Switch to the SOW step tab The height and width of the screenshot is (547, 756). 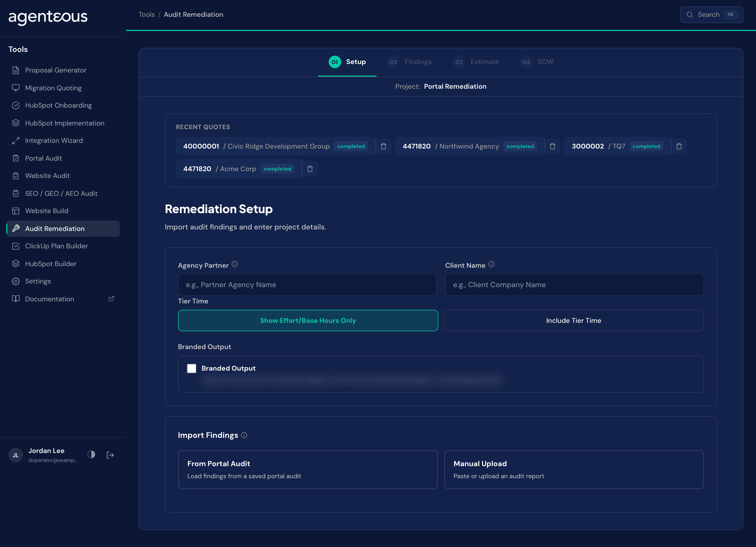click(537, 62)
